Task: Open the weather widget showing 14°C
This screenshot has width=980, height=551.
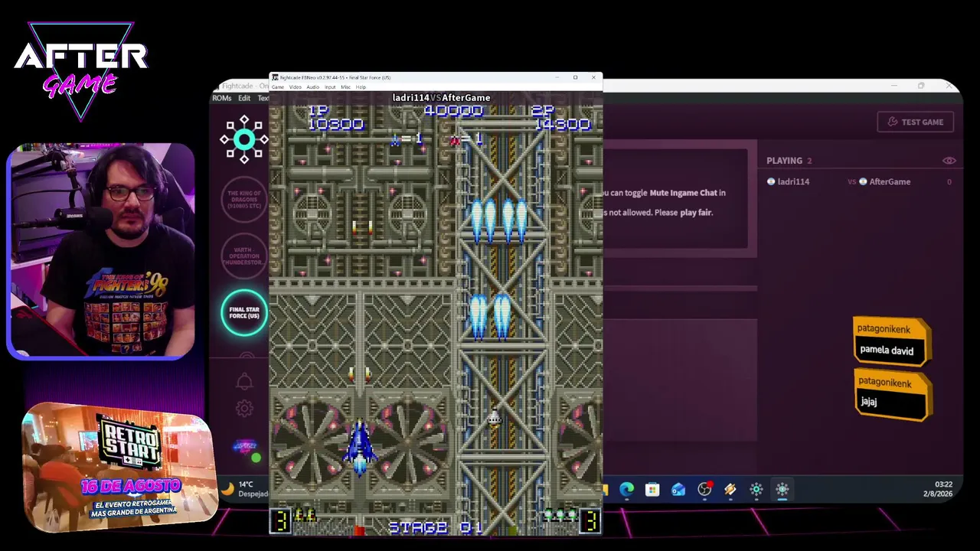Action: coord(245,489)
